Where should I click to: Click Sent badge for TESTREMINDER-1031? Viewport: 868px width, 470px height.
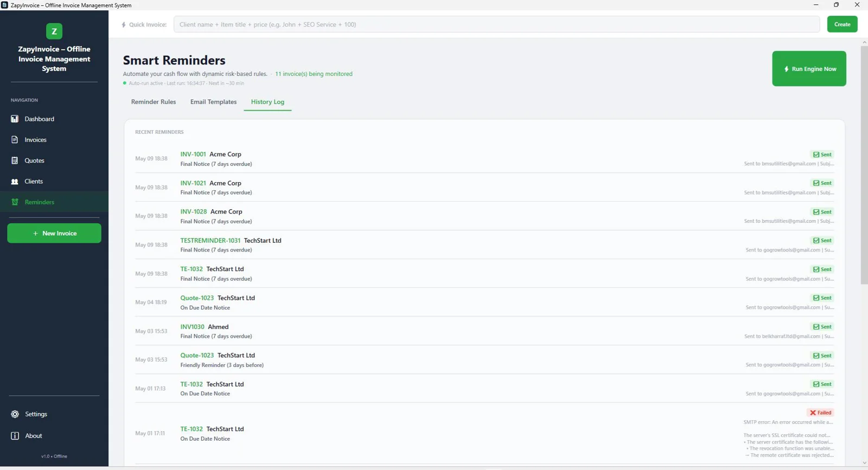point(822,241)
